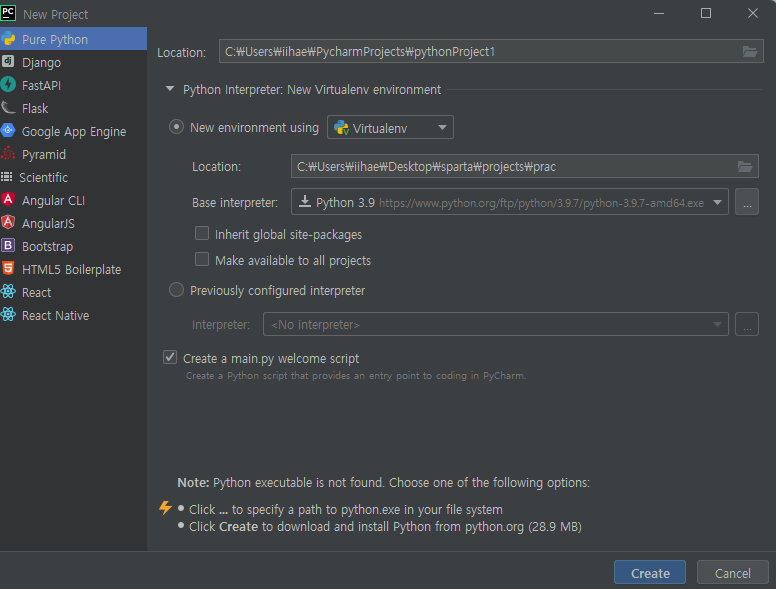Click Python Interpreter: New Virtualenv environment heading
The width and height of the screenshot is (776, 589).
coord(312,90)
